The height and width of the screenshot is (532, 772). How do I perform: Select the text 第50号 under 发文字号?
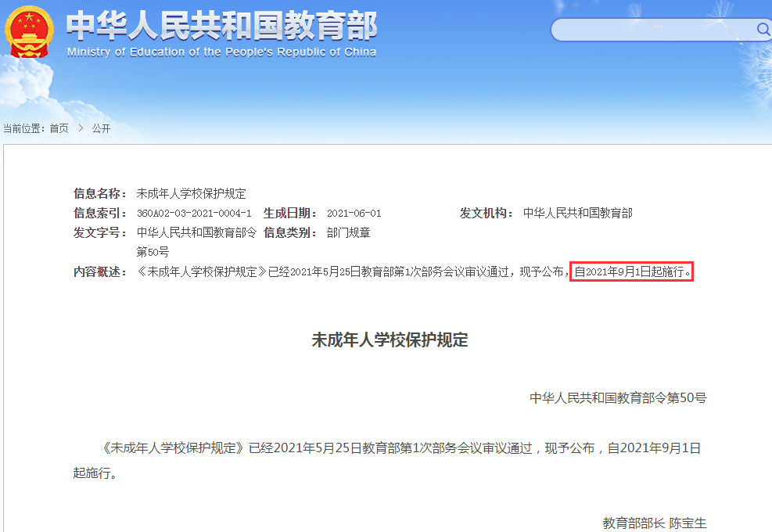153,252
